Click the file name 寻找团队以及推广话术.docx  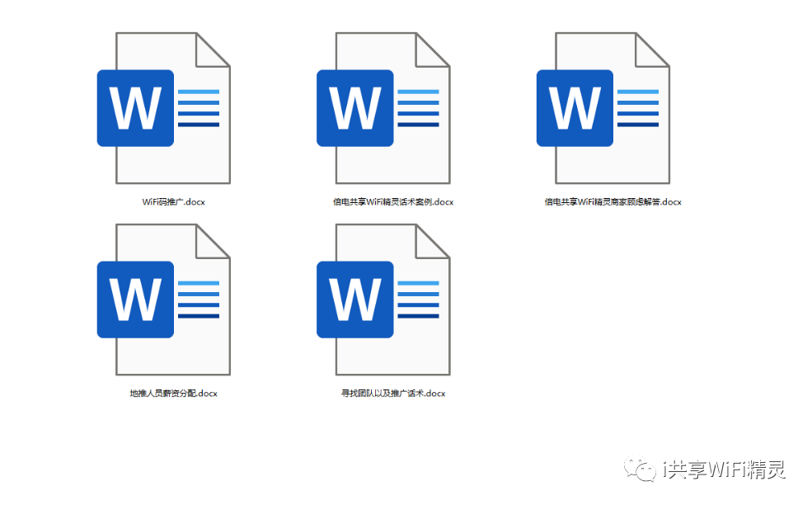pyautogui.click(x=393, y=393)
